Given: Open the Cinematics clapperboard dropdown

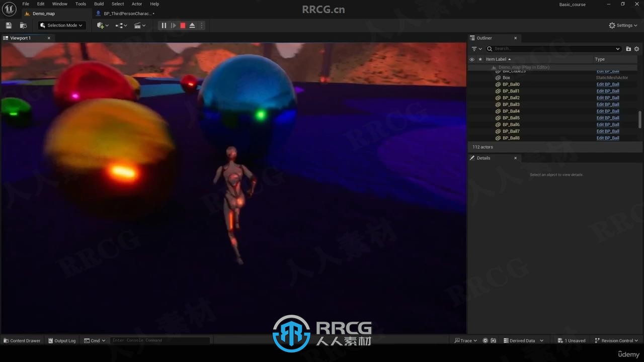Looking at the screenshot, I should tap(140, 25).
